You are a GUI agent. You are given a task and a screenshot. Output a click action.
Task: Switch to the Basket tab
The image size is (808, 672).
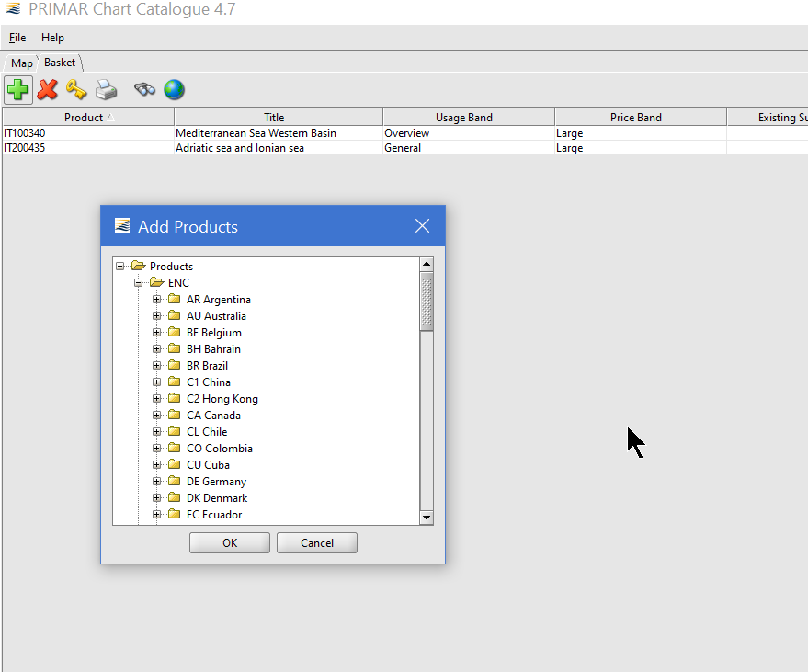coord(60,63)
